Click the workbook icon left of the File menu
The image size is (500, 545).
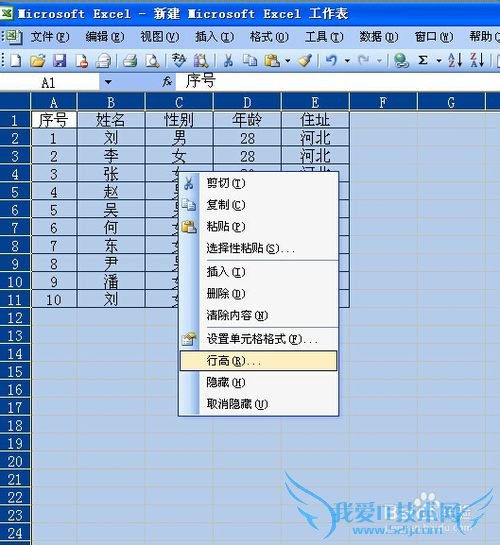coord(14,36)
